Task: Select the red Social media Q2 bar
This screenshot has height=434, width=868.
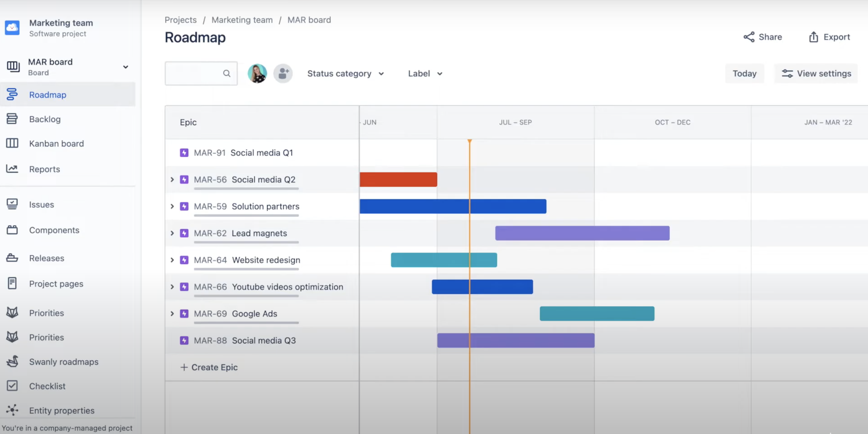Action: (398, 180)
